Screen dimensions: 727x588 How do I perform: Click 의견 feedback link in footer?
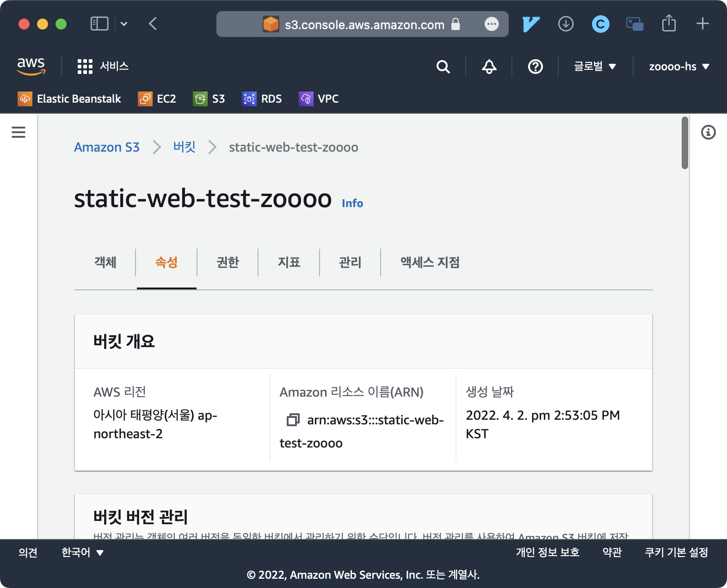point(28,552)
